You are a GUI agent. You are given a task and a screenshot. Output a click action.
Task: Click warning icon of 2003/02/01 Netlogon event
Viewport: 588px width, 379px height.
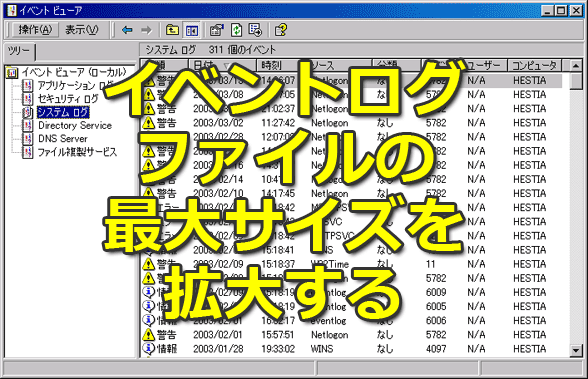[x=148, y=334]
